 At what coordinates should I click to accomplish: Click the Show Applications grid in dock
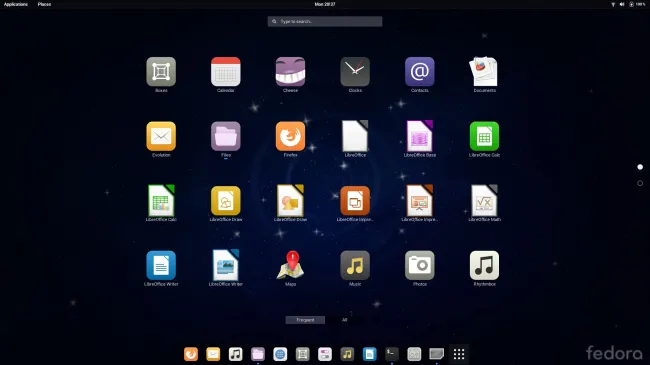tap(458, 354)
